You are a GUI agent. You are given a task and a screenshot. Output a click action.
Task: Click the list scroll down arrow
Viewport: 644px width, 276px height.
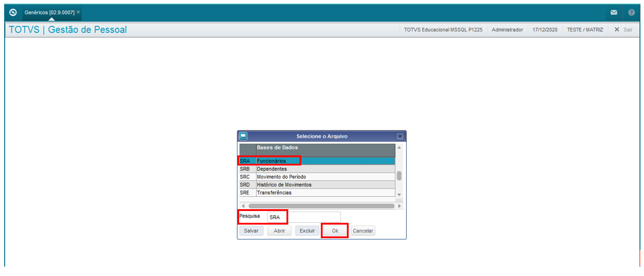pyautogui.click(x=399, y=194)
